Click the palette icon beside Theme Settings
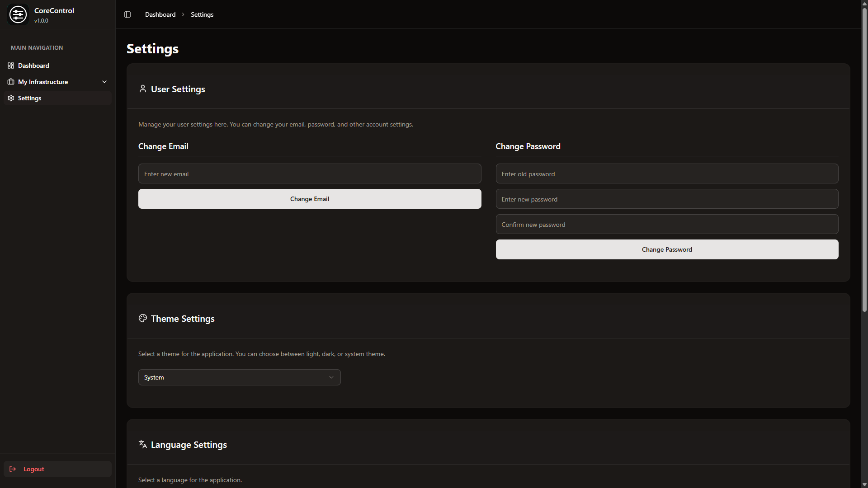 142,318
